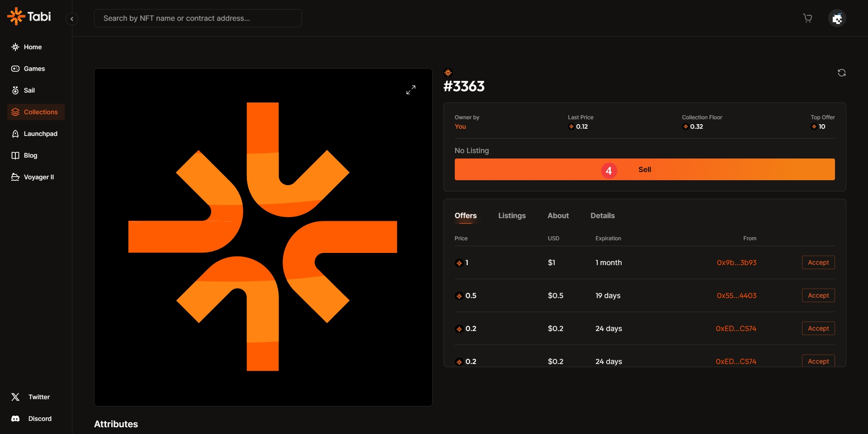Collapse the sidebar with the chevron button
This screenshot has height=434, width=868.
[72, 19]
